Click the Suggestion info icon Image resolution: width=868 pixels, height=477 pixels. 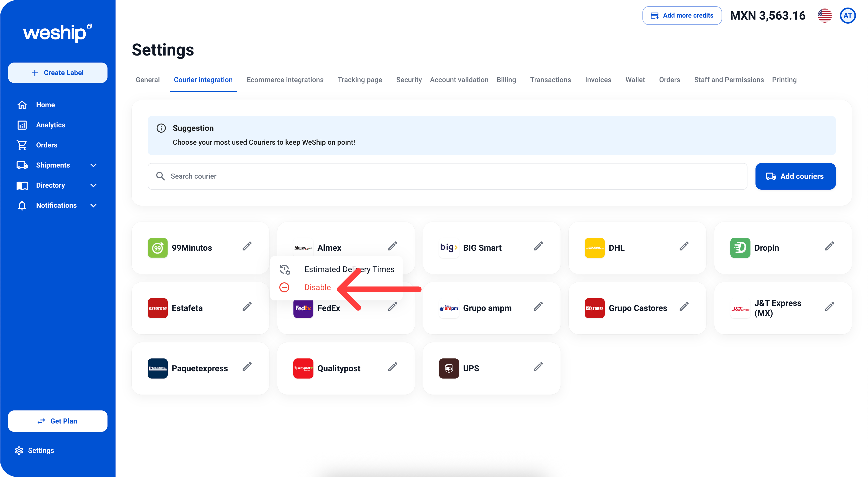161,128
